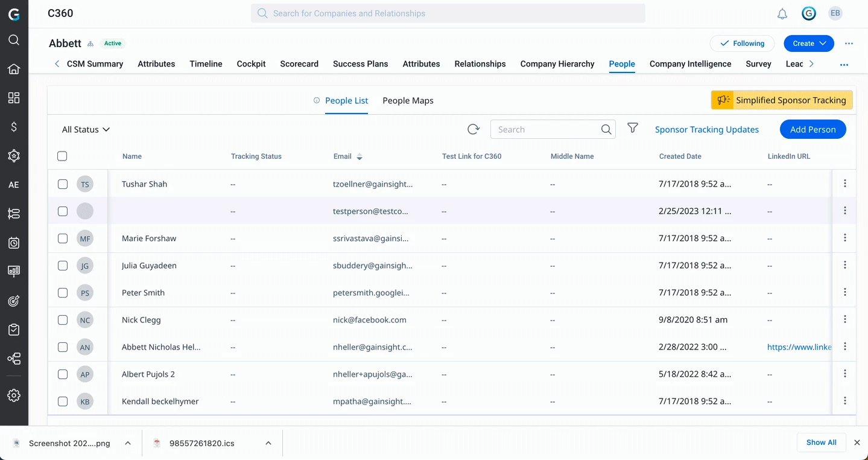Open the sidebar search magnifier icon
Viewport: 868px width, 460px height.
[x=14, y=40]
